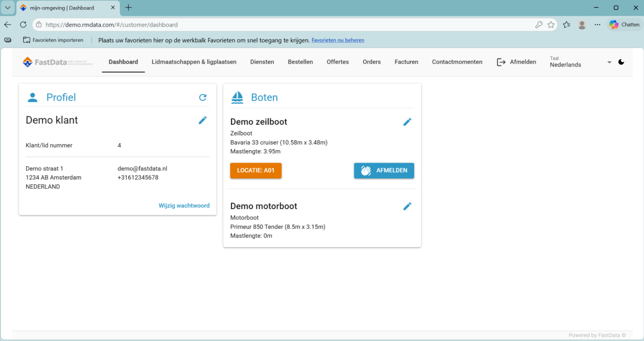Open the browser tab list chevron
Viewport: 644px width, 341px height.
tap(8, 8)
